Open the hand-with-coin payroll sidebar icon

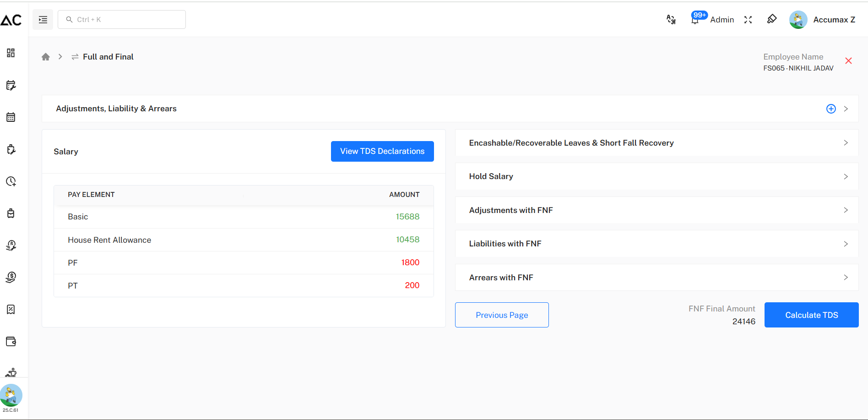coord(11,278)
